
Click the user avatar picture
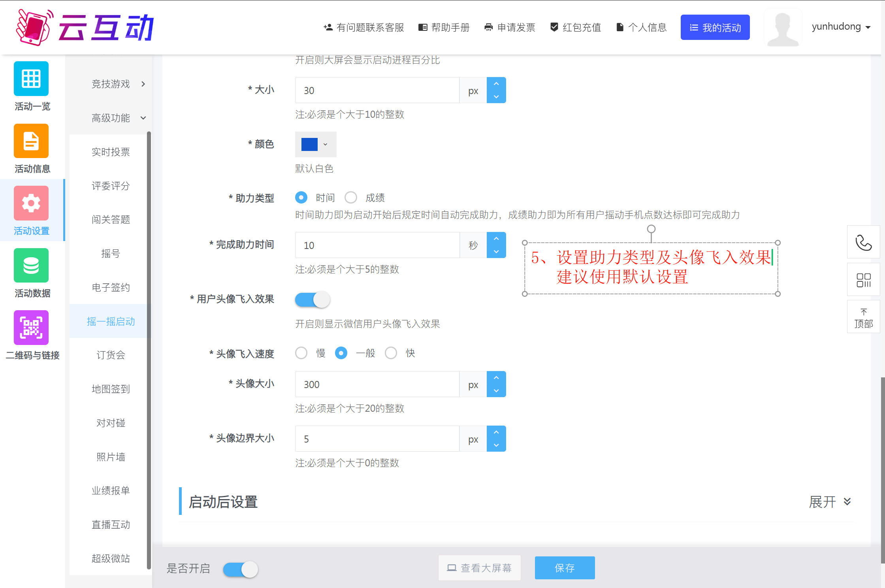[x=783, y=28]
